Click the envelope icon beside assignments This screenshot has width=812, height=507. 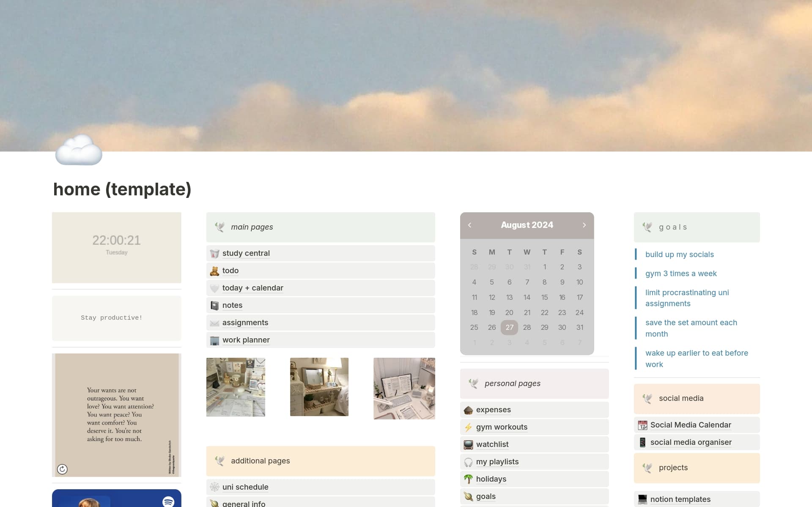[215, 323]
